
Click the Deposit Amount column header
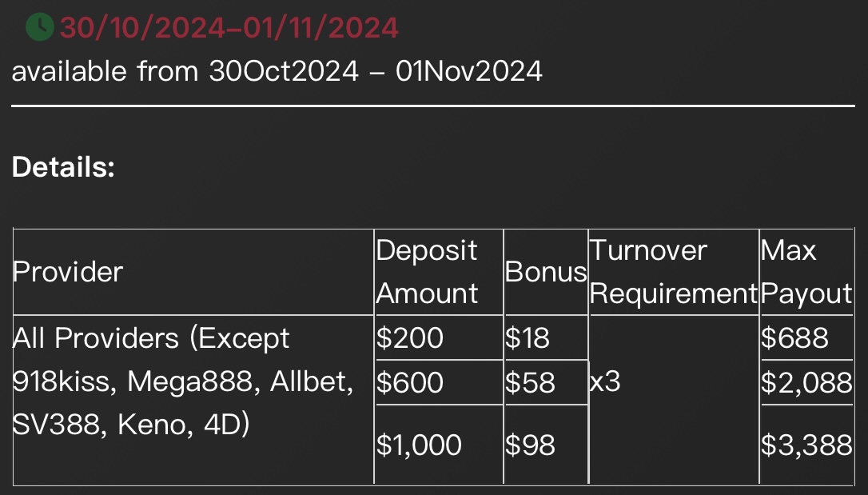click(428, 272)
